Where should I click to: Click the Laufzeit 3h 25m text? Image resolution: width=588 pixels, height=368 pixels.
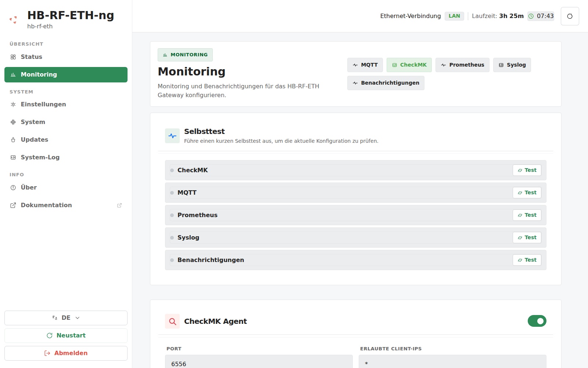click(x=498, y=16)
